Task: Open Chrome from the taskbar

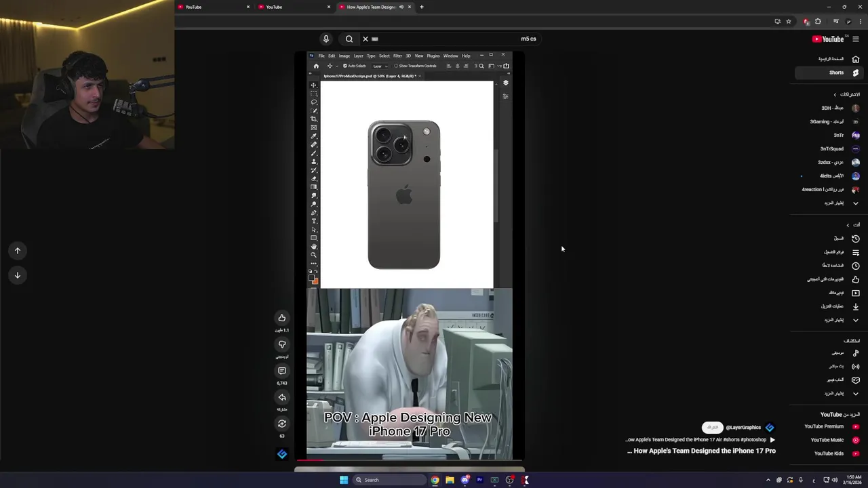Action: click(435, 480)
